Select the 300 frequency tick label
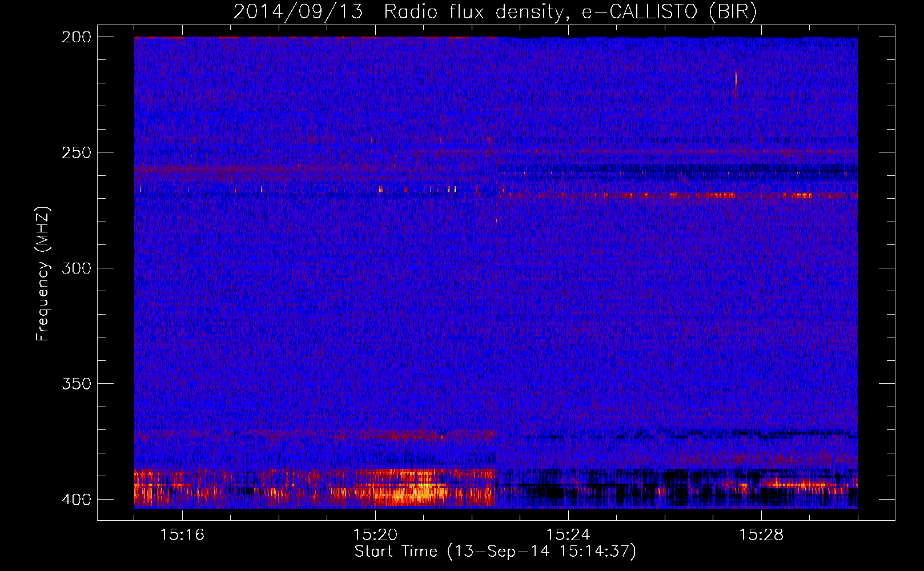Image resolution: width=924 pixels, height=571 pixels. click(77, 268)
